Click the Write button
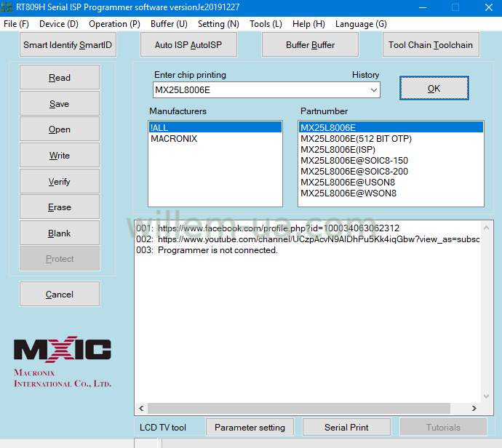 pyautogui.click(x=60, y=156)
